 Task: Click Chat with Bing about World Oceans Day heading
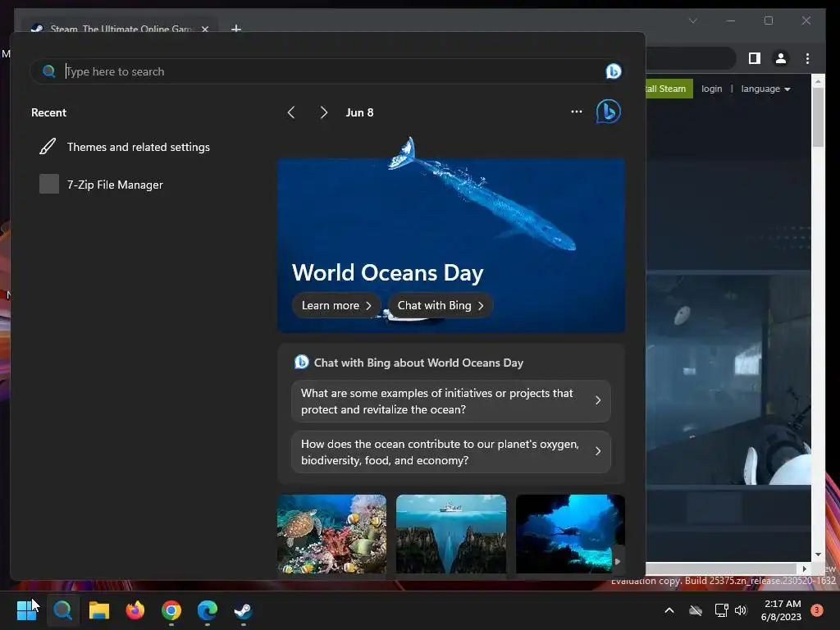coord(418,363)
